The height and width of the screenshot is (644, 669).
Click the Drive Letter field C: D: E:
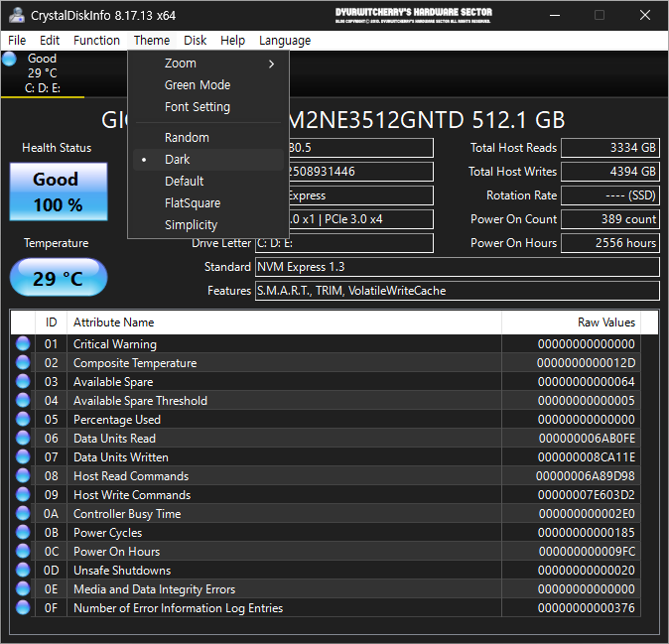343,243
